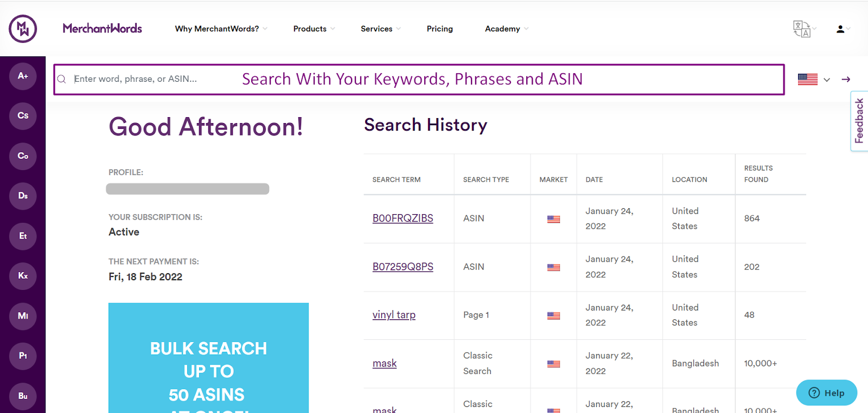Click the 48 results count cell
The image size is (868, 413).
point(749,315)
